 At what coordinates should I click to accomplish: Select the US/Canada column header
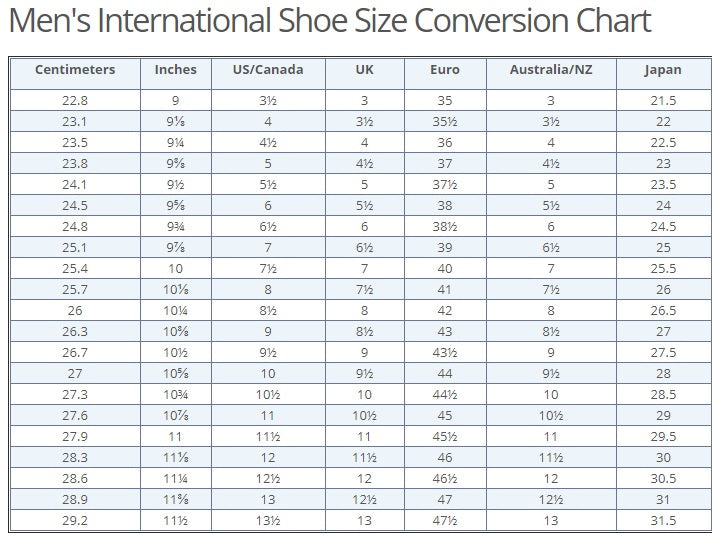(268, 70)
